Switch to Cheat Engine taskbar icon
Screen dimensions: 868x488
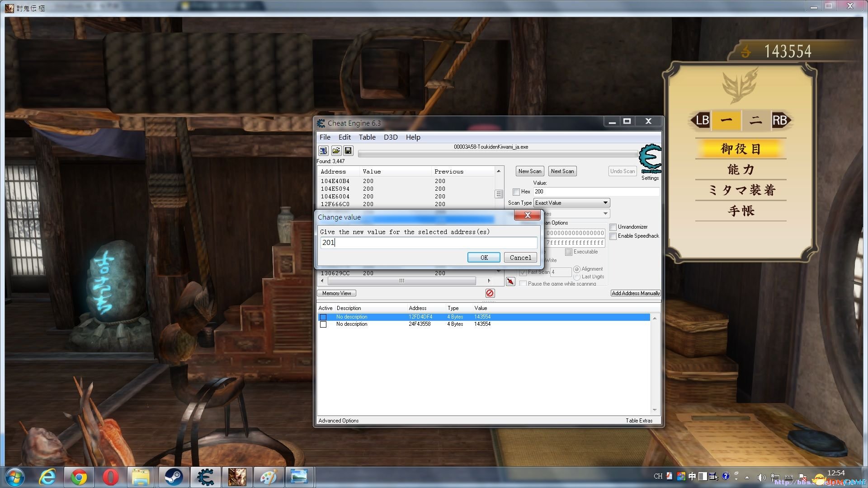pos(205,477)
